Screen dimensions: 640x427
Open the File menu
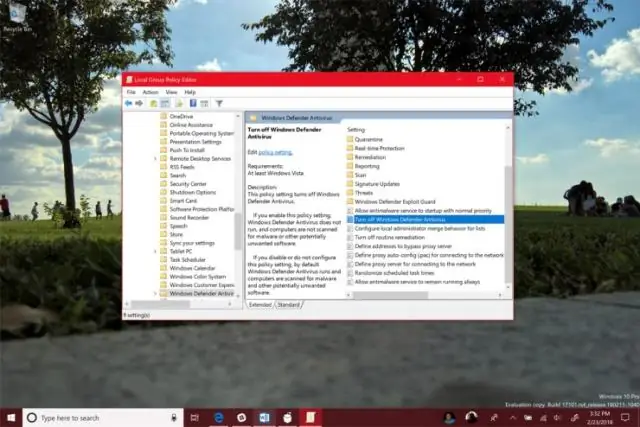tap(131, 92)
